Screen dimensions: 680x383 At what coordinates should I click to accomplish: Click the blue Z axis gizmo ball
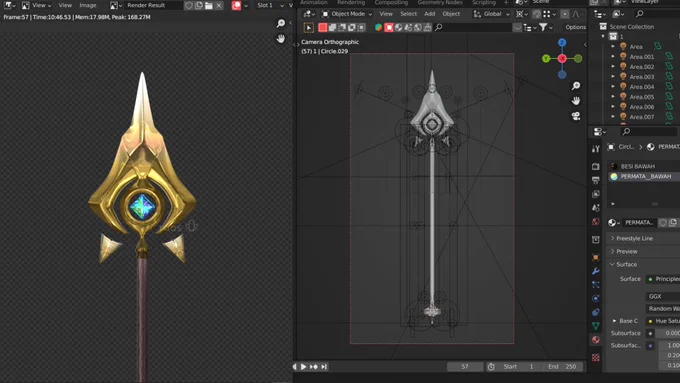[562, 43]
